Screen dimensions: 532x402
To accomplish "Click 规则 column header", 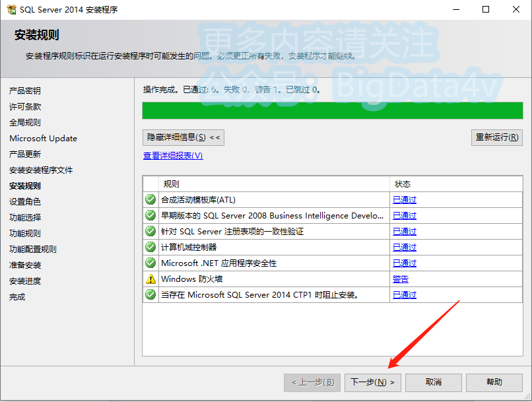I will (x=274, y=184).
